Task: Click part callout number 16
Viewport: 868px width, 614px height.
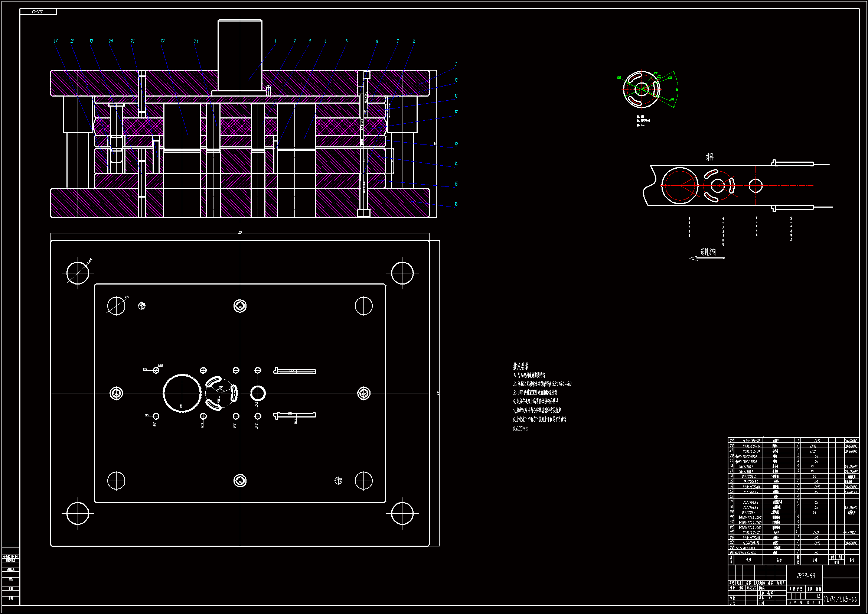Action: click(x=456, y=204)
